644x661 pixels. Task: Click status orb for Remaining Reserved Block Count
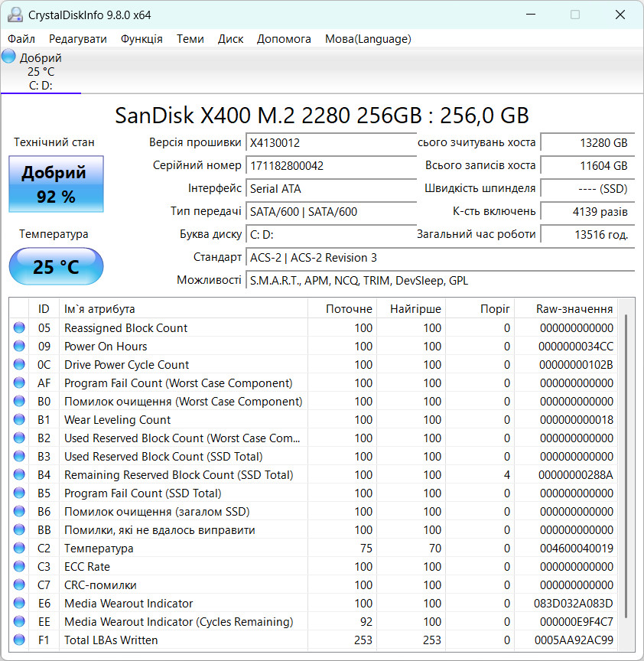coord(19,474)
